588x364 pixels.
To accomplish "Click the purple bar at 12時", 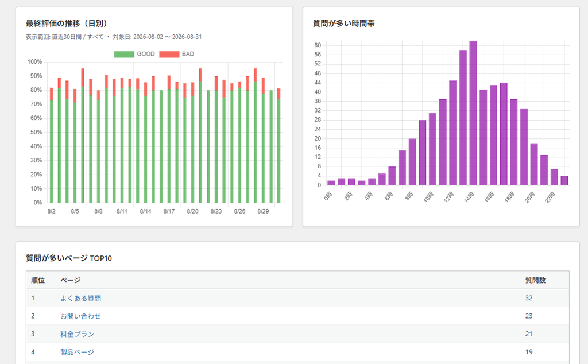I will point(453,133).
